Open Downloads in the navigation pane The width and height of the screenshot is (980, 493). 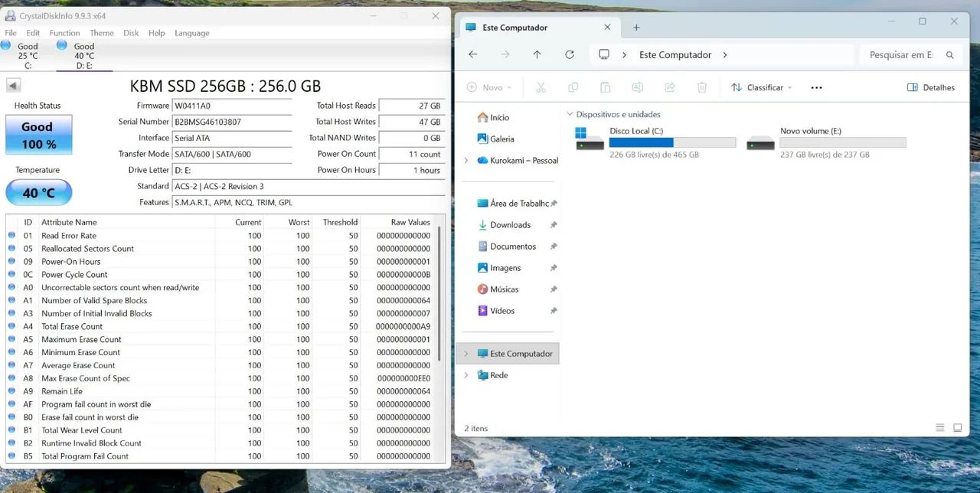(x=504, y=225)
